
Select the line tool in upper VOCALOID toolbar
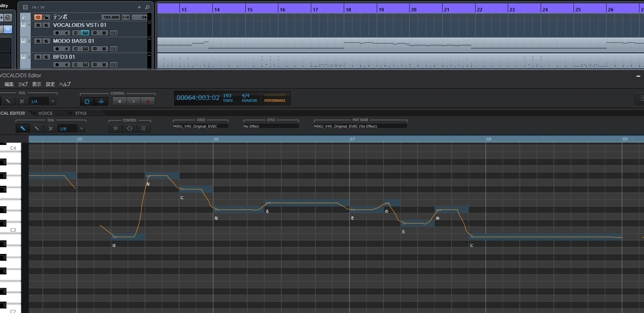point(8,101)
